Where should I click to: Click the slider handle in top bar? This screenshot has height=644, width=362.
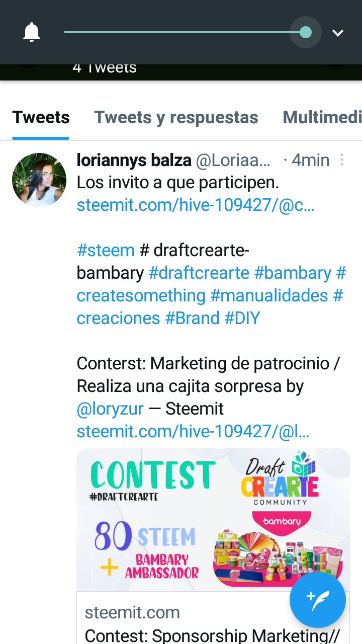click(306, 33)
